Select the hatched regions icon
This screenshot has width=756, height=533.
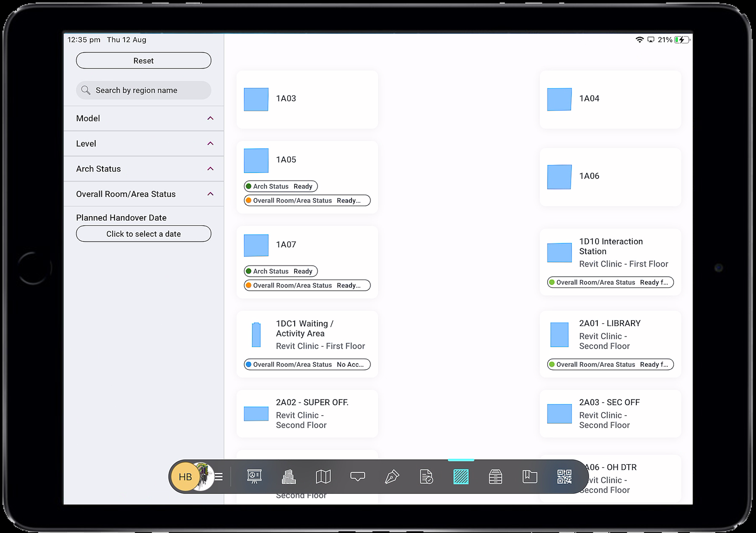[x=461, y=476]
